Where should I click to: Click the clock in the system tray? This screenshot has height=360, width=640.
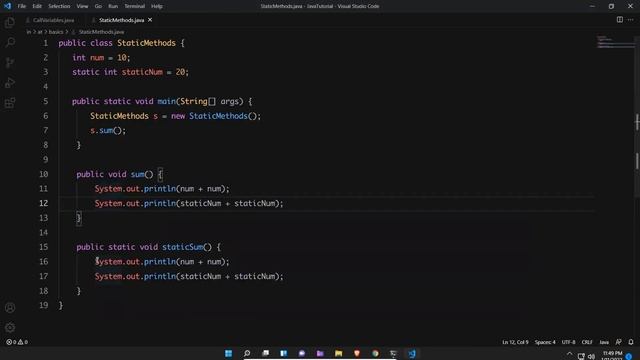(x=612, y=356)
